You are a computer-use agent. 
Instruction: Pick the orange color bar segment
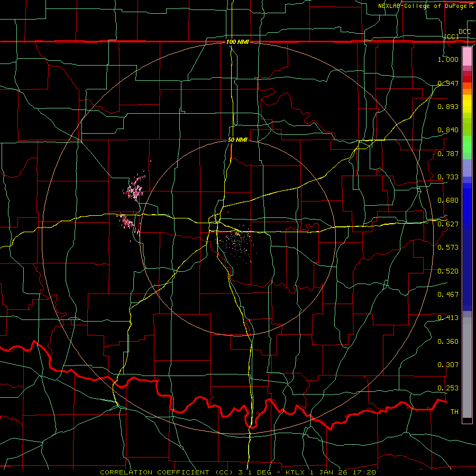[x=467, y=91]
